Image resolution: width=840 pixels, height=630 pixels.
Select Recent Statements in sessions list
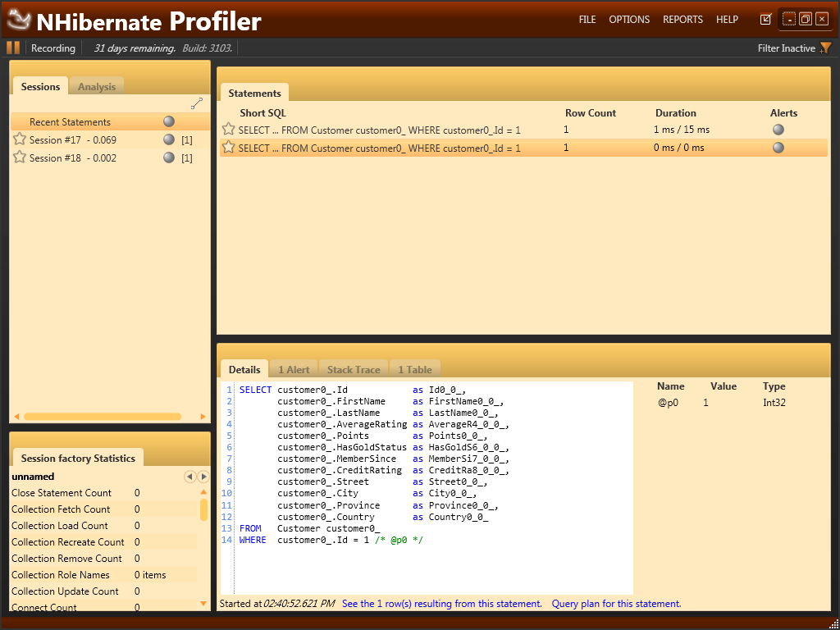(x=111, y=121)
